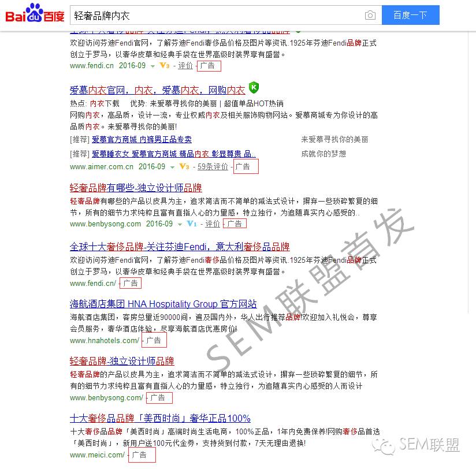This screenshot has height=469, width=476.
Task: Click V3 badge on www.aimer.com.cn line
Action: pos(184,167)
